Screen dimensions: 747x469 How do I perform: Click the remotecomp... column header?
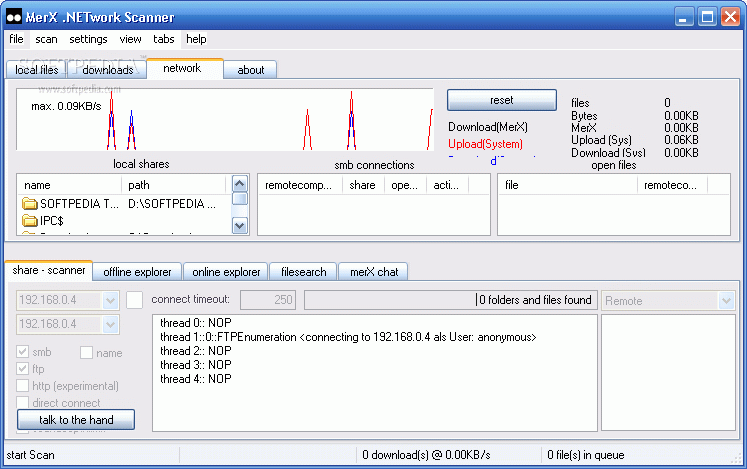(300, 185)
